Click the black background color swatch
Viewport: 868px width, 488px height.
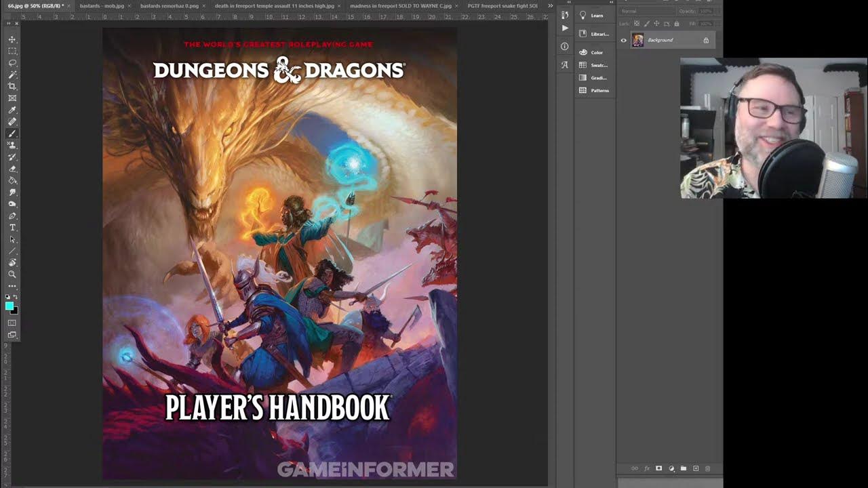(16, 311)
